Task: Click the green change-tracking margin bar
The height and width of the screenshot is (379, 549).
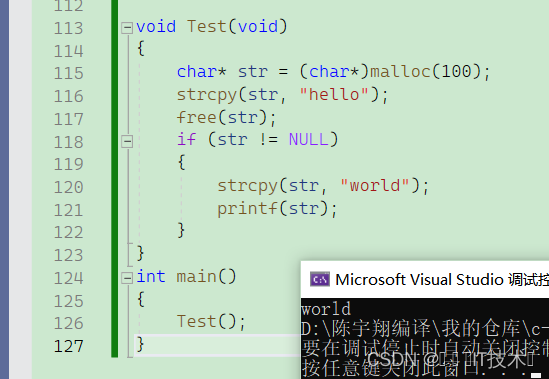Action: [114, 179]
